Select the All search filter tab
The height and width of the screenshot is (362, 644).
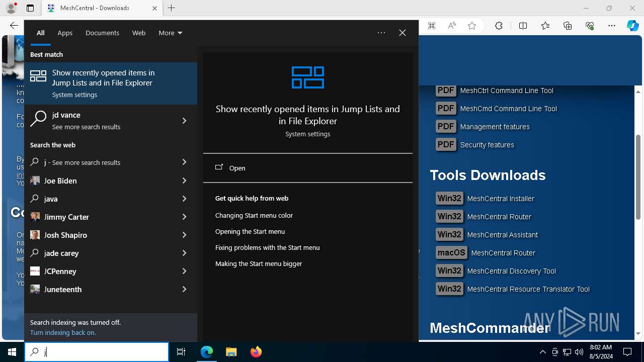coord(40,33)
